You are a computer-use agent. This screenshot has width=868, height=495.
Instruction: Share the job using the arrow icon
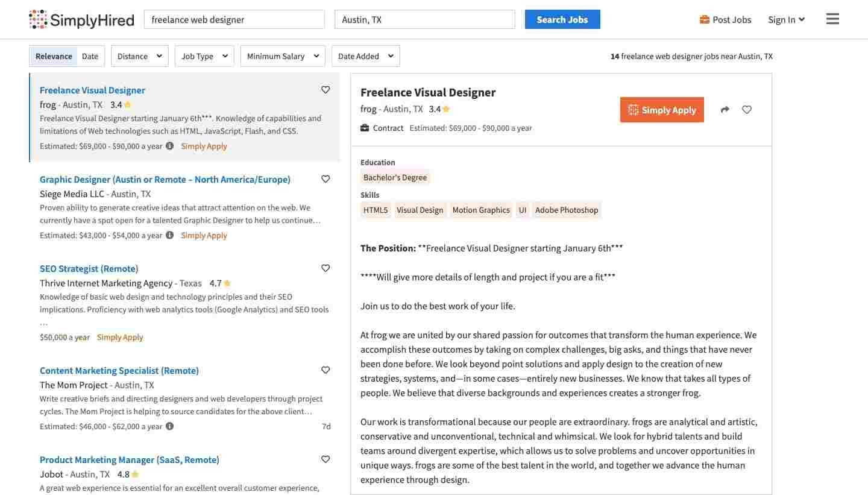[725, 110]
